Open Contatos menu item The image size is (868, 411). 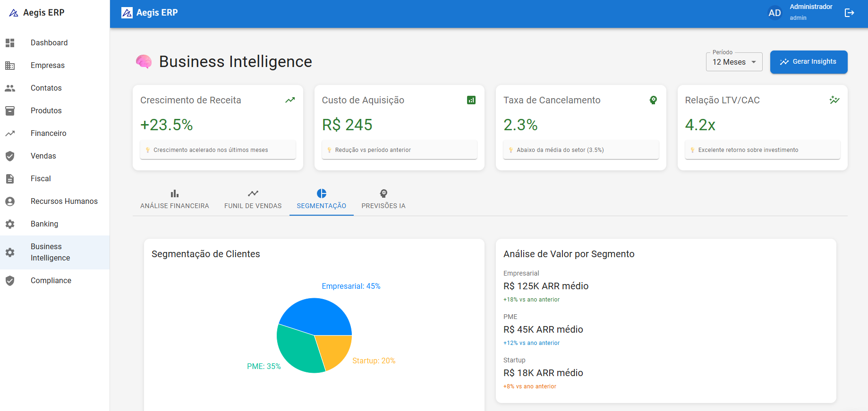[x=55, y=88]
